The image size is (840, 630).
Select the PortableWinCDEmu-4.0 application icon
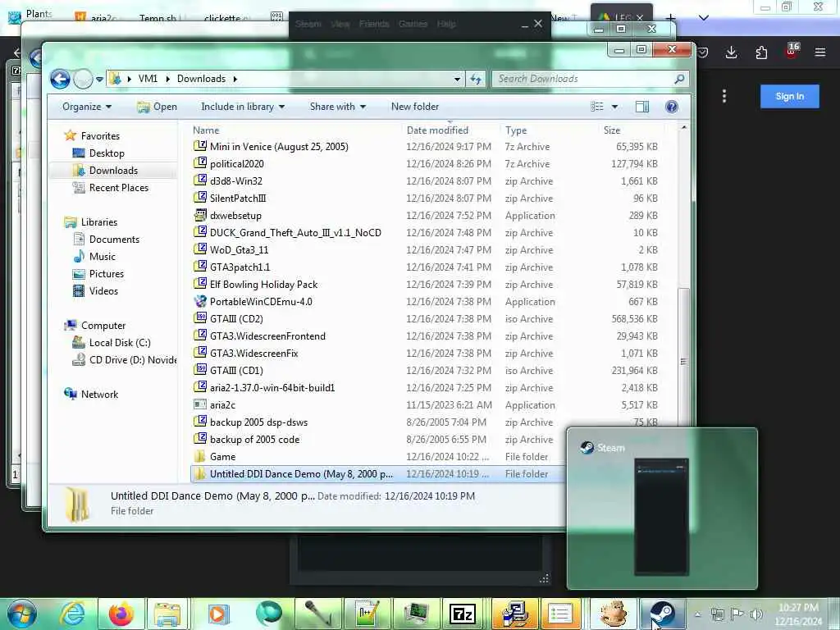coord(200,301)
